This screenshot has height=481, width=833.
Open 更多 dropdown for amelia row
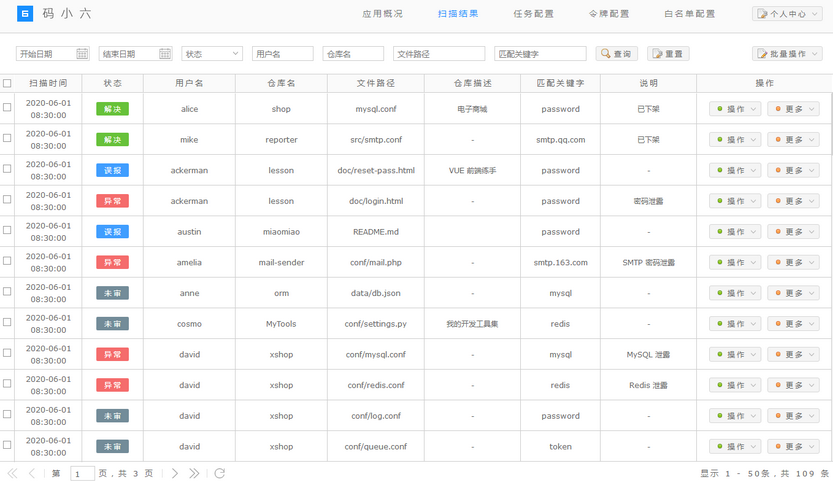[x=794, y=263]
